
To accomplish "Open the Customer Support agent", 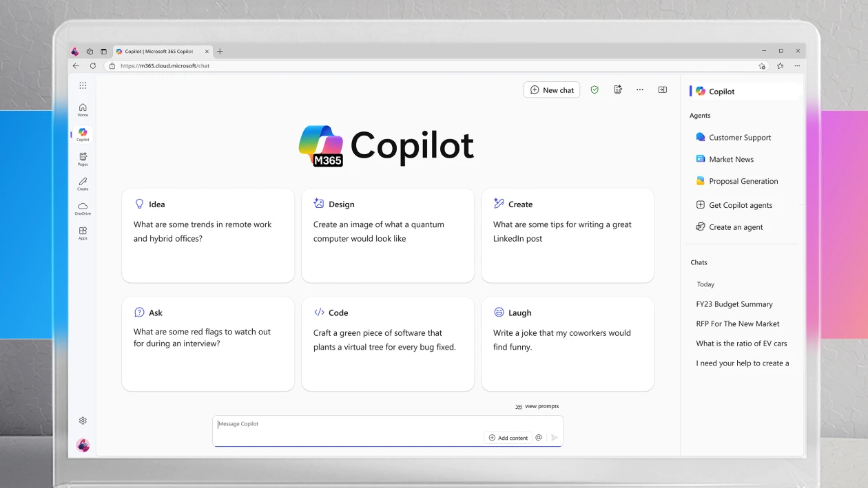I will 739,137.
